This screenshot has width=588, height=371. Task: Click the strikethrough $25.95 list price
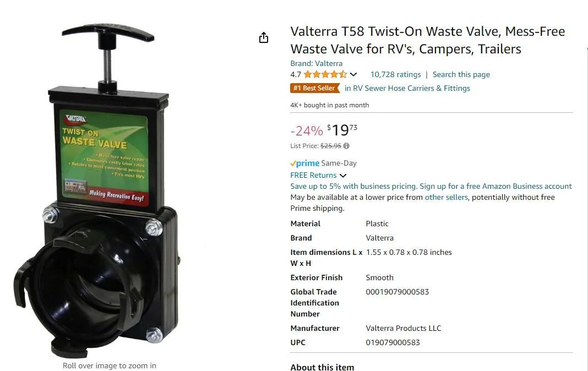point(331,146)
